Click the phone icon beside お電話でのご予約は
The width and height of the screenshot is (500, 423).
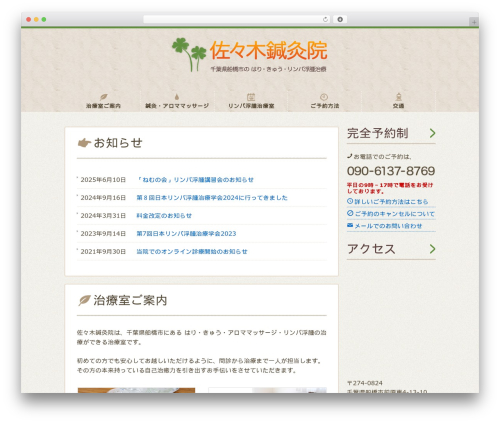click(349, 156)
